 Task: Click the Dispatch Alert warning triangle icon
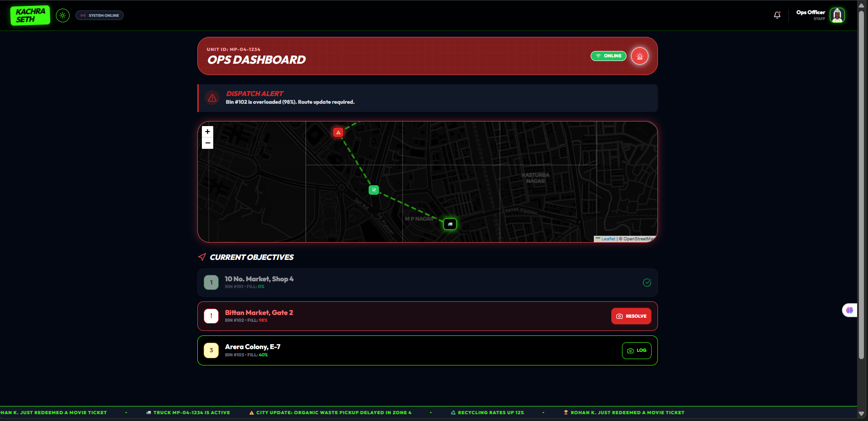click(212, 98)
